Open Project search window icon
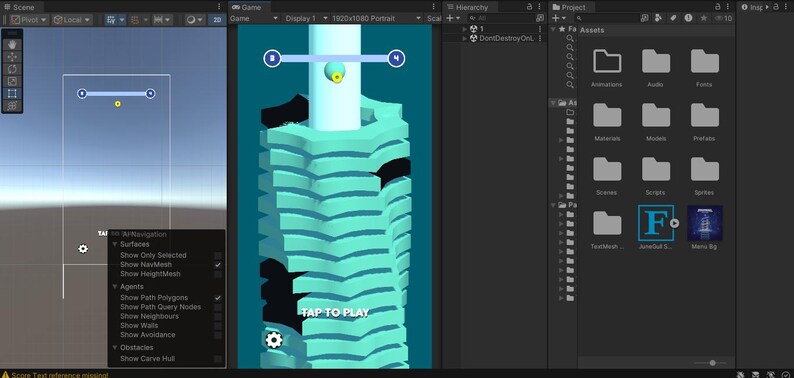This screenshot has height=378, width=794. tap(644, 18)
